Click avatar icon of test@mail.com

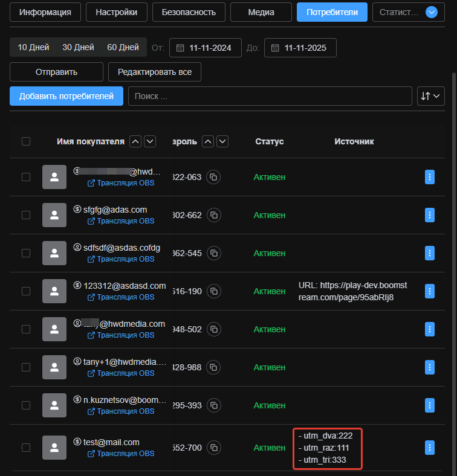click(54, 448)
